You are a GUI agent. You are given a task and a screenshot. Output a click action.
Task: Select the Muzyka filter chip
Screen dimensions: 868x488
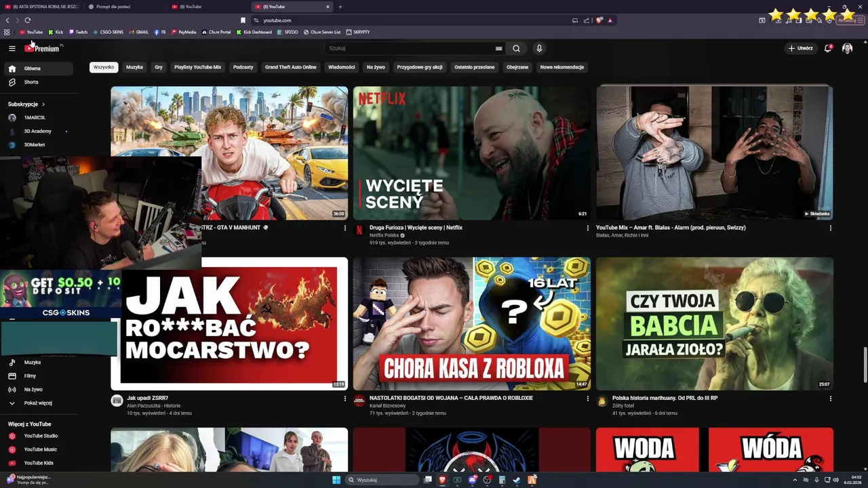pos(134,67)
